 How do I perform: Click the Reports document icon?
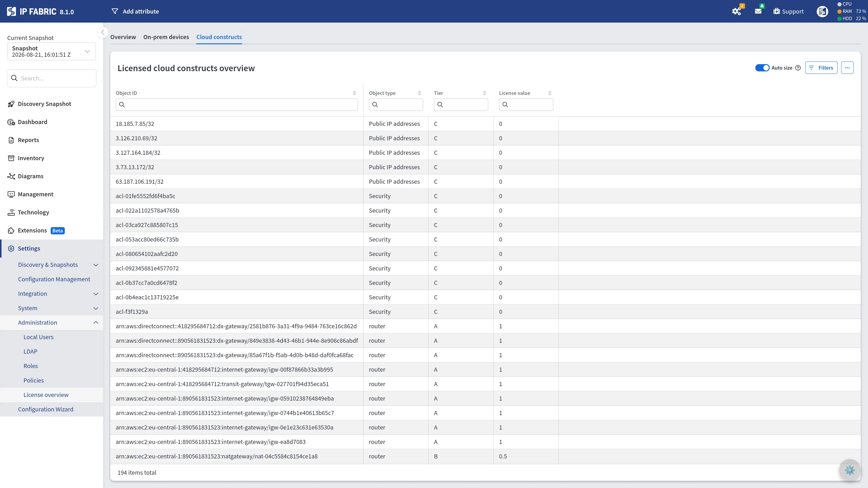[x=11, y=140]
